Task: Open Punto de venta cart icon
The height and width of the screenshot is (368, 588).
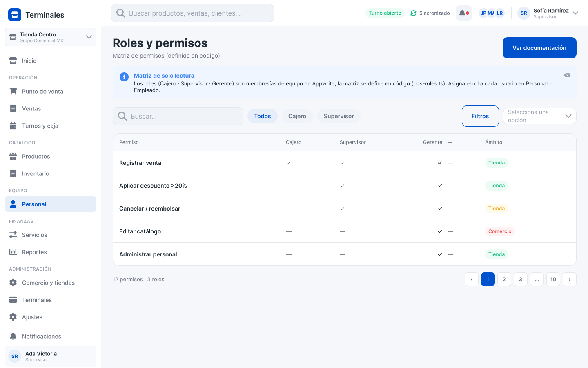Action: coord(13,91)
